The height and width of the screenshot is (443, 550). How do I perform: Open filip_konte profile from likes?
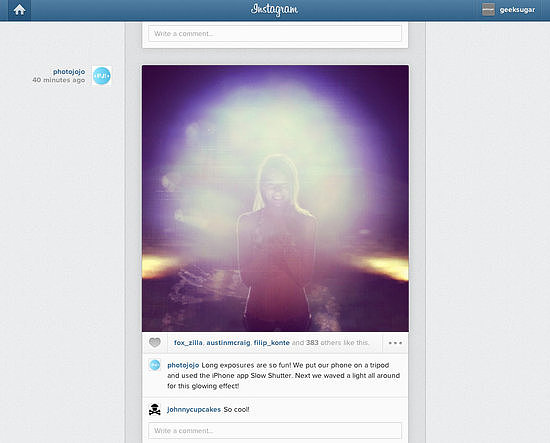pos(271,343)
